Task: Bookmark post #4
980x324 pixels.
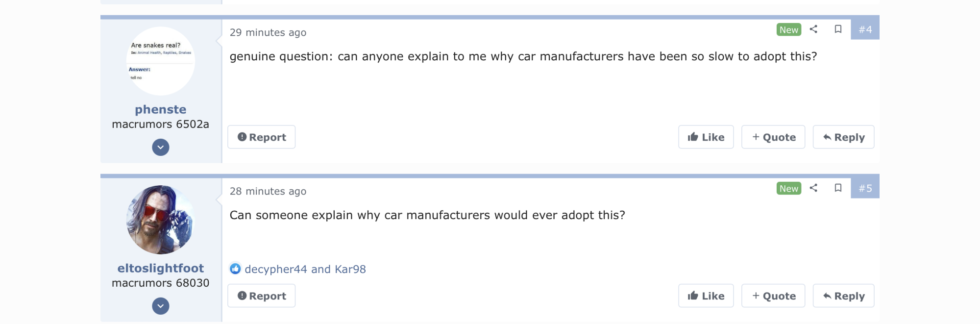Action: (x=838, y=29)
